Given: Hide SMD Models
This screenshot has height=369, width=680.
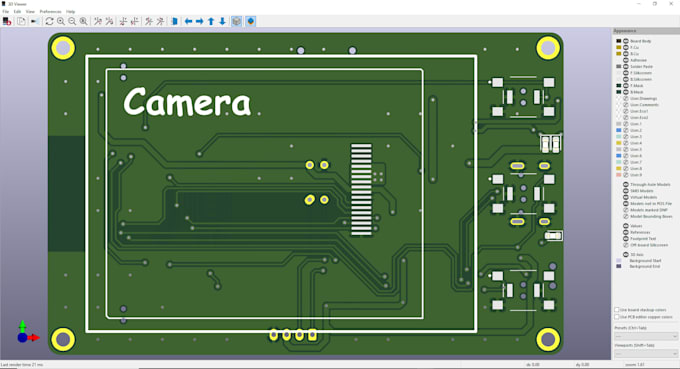Looking at the screenshot, I should (x=626, y=191).
